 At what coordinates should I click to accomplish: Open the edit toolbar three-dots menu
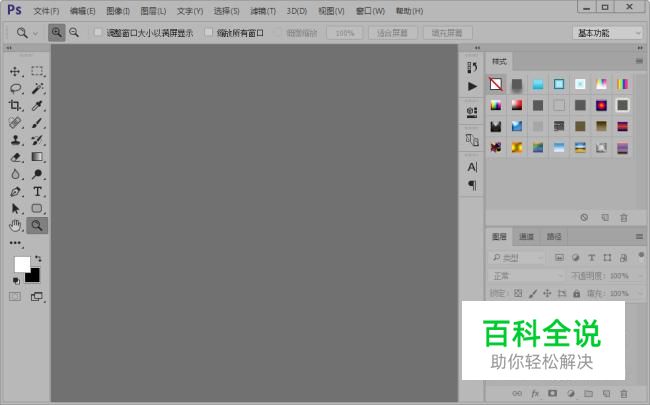click(x=15, y=243)
